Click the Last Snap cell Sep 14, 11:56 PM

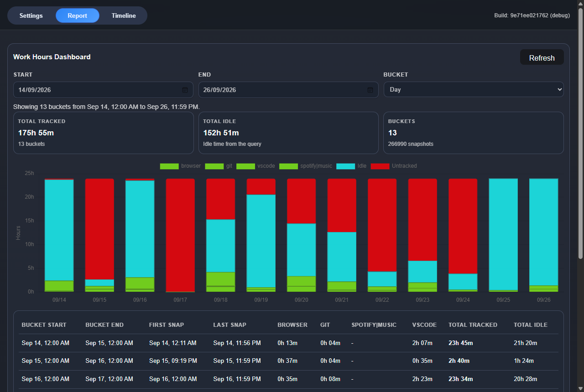pyautogui.click(x=237, y=343)
